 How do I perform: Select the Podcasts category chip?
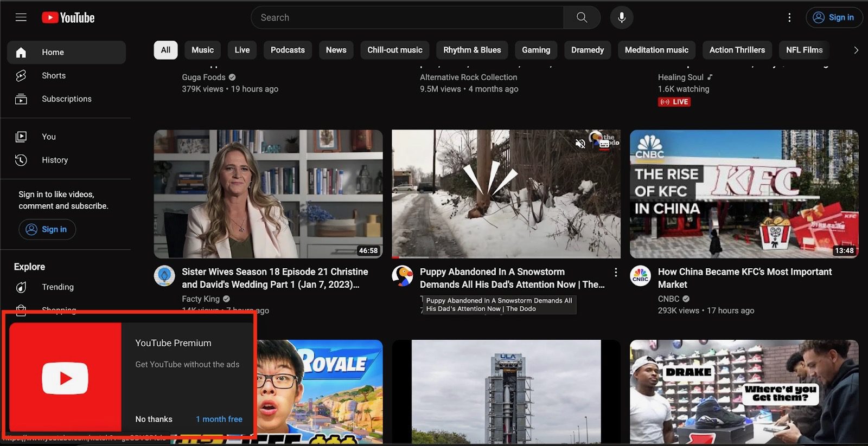tap(288, 50)
